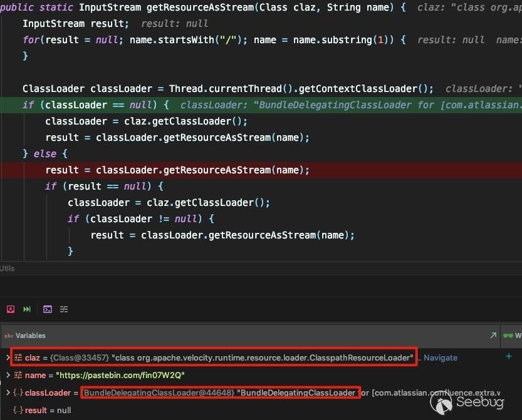
Task: Click the inline hint 'classLoader: BundleDelegatingClassLoader'
Action: [351, 105]
